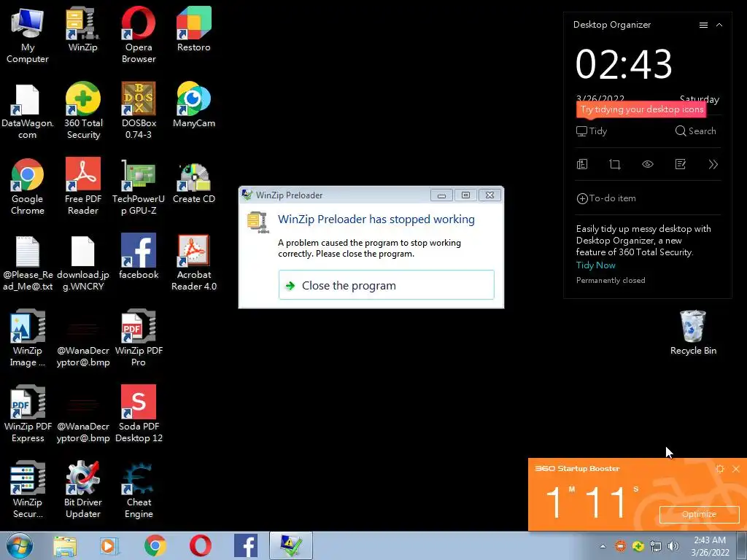Screen dimensions: 747x560
Task: Select the WinZip PDF Express desktop shortcut
Action: (x=27, y=414)
